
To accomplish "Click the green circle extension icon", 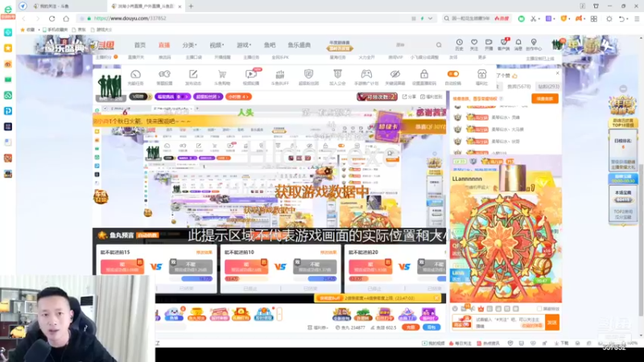I will tap(521, 19).
